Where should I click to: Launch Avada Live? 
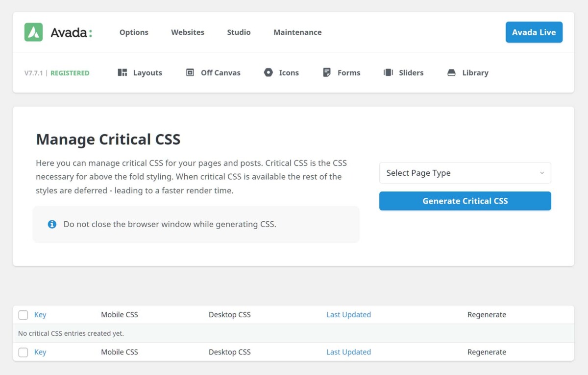coord(534,32)
